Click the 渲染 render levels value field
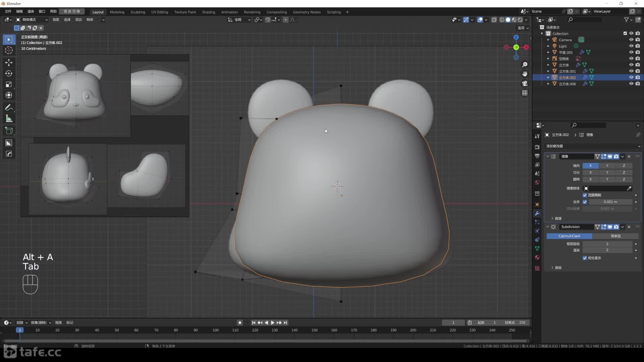Image resolution: width=644 pixels, height=362 pixels. point(607,250)
